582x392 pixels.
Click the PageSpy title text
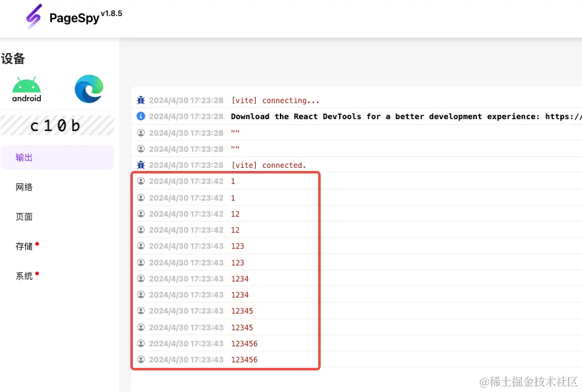[74, 18]
